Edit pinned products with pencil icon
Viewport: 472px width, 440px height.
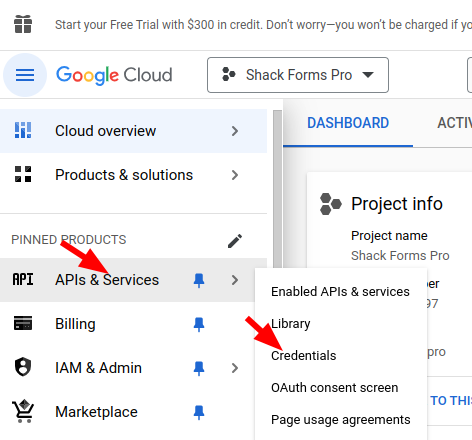pos(235,241)
